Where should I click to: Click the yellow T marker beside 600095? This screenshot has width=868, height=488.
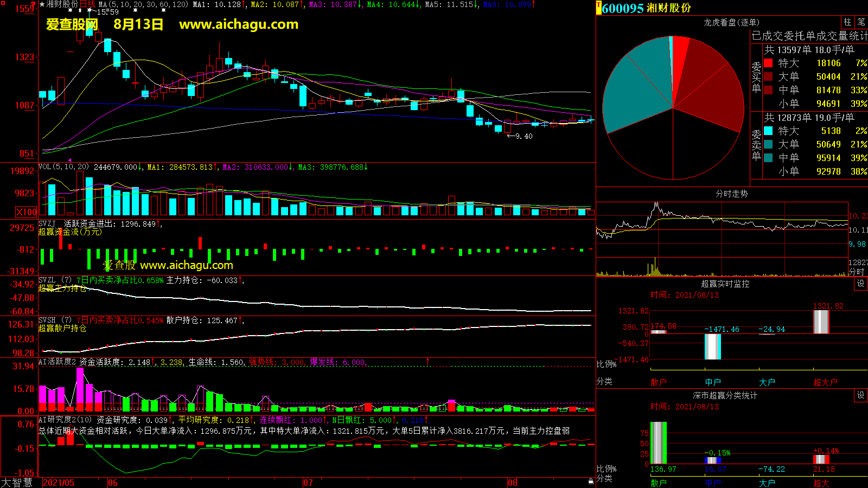pyautogui.click(x=599, y=8)
